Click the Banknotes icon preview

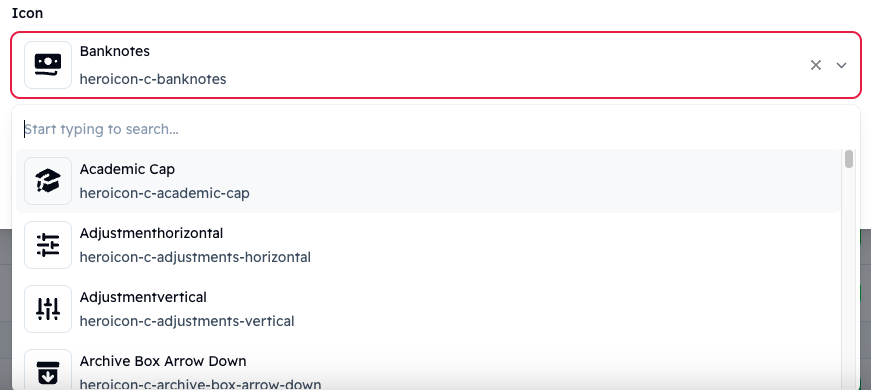(48, 65)
